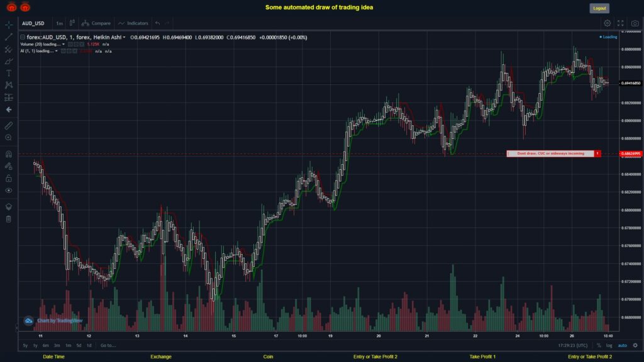Open the 1m interval selector
644x362 pixels.
(60, 23)
